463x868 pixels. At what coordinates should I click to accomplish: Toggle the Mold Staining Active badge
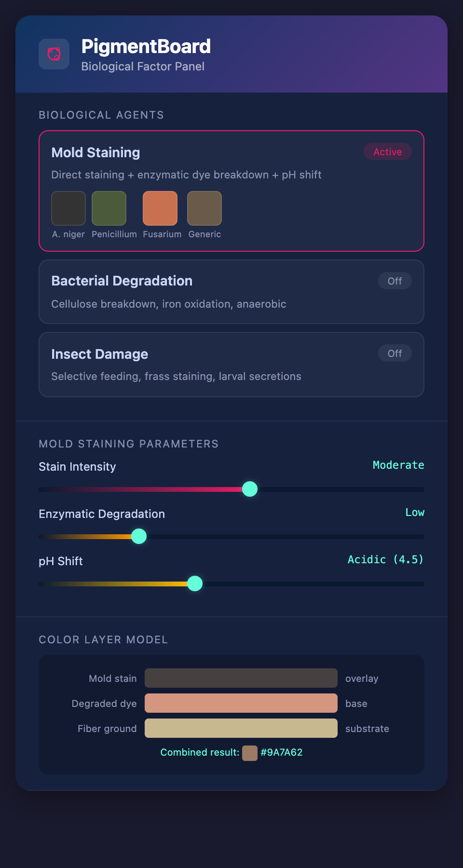pyautogui.click(x=387, y=152)
